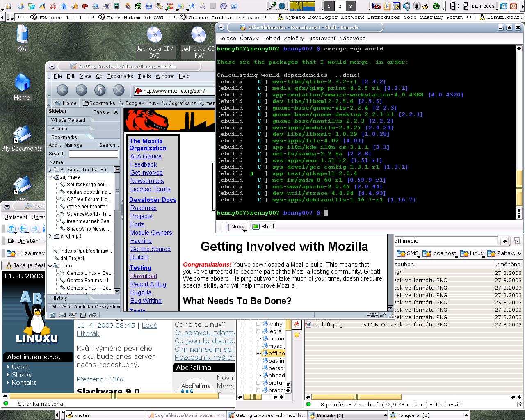Switch to virtual desktop 2 in the pager
This screenshot has height=420, width=525.
point(339,6)
